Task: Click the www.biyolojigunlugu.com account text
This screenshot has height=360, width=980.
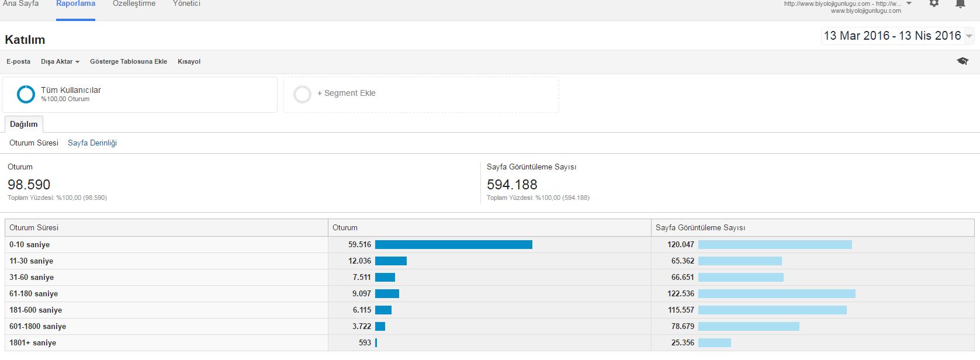Action: [865, 11]
